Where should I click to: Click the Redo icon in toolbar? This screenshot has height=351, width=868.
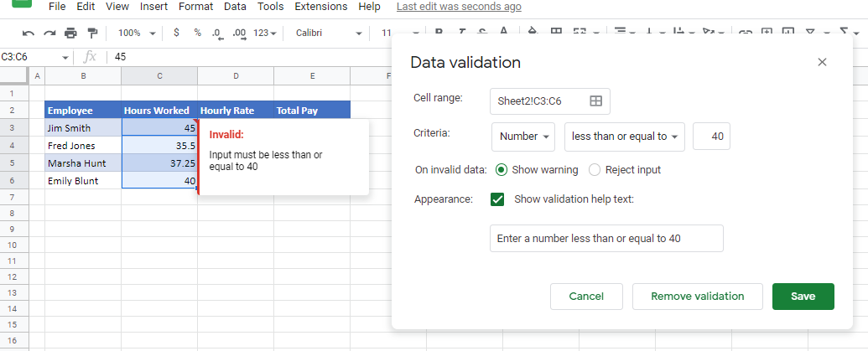point(49,34)
